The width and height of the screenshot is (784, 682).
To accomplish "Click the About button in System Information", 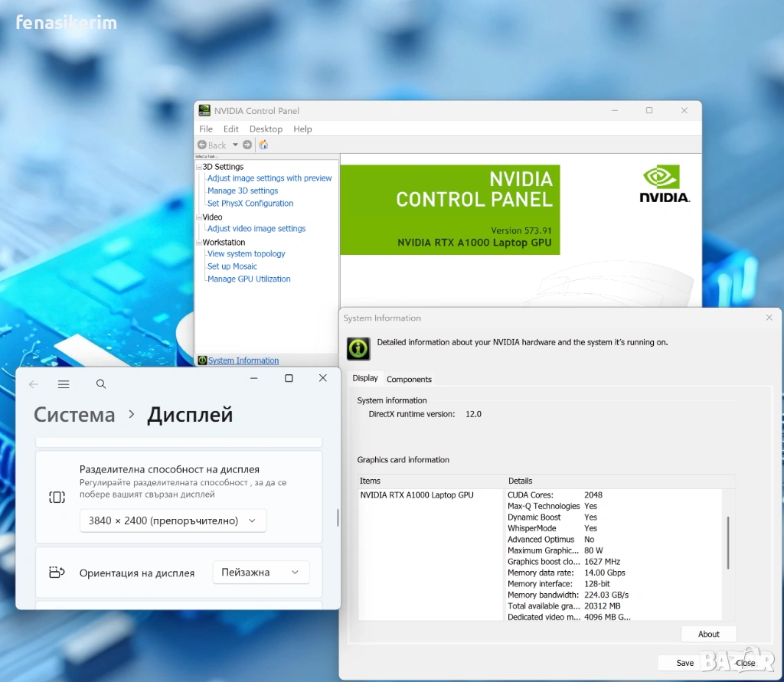I will pyautogui.click(x=708, y=634).
